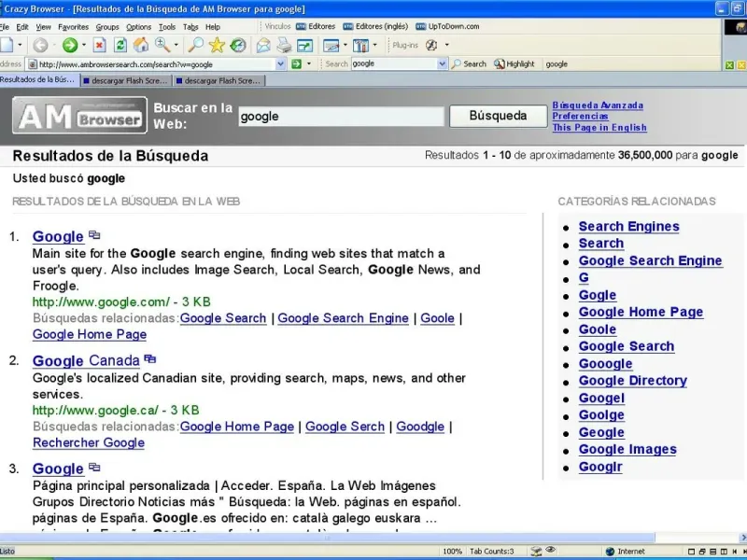Refresh the page using the green arrows icon

120,45
